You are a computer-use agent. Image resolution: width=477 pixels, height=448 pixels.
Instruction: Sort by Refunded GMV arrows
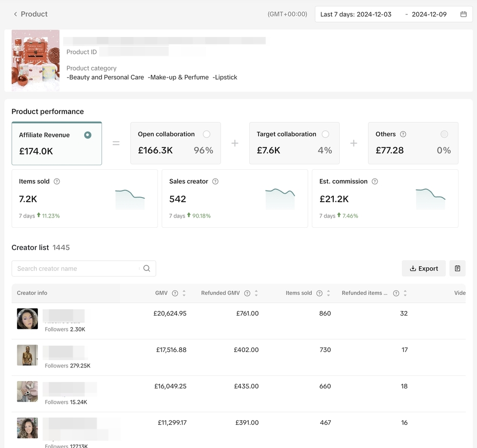click(x=256, y=294)
